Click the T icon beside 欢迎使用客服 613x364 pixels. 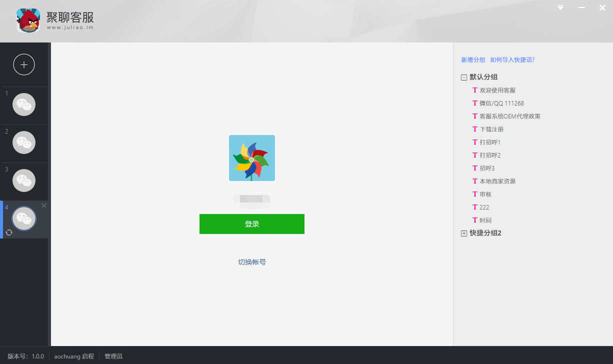[x=475, y=90]
